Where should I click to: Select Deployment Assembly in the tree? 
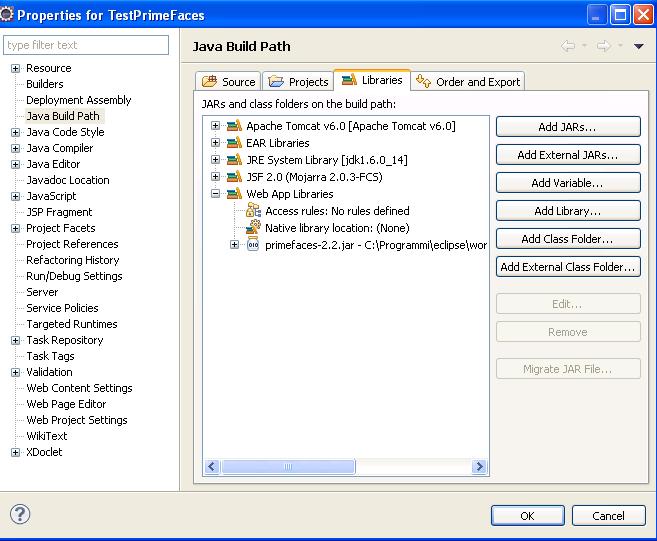(79, 100)
